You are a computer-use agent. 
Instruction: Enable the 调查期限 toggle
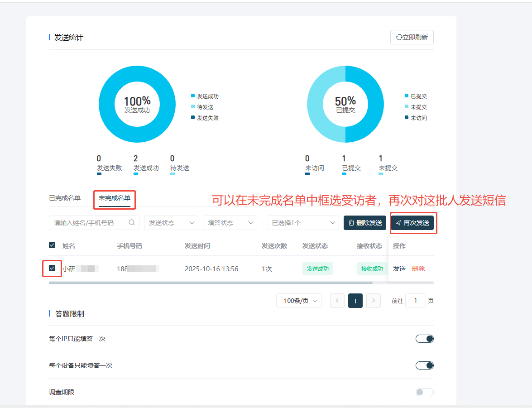tap(424, 392)
